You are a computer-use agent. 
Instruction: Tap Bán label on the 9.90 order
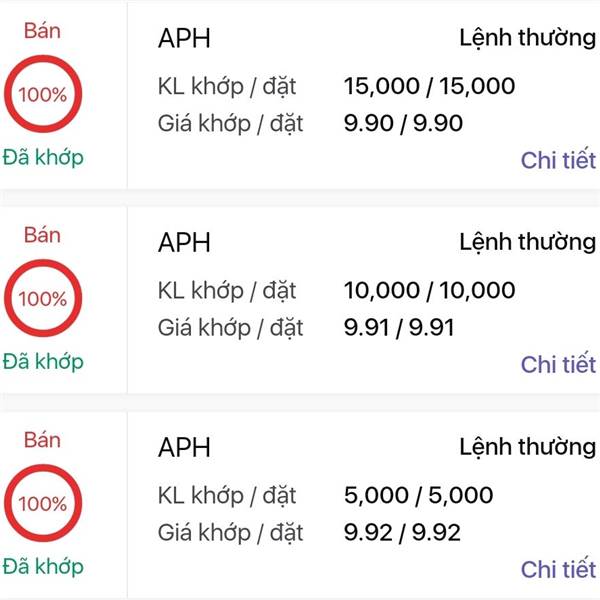click(42, 31)
